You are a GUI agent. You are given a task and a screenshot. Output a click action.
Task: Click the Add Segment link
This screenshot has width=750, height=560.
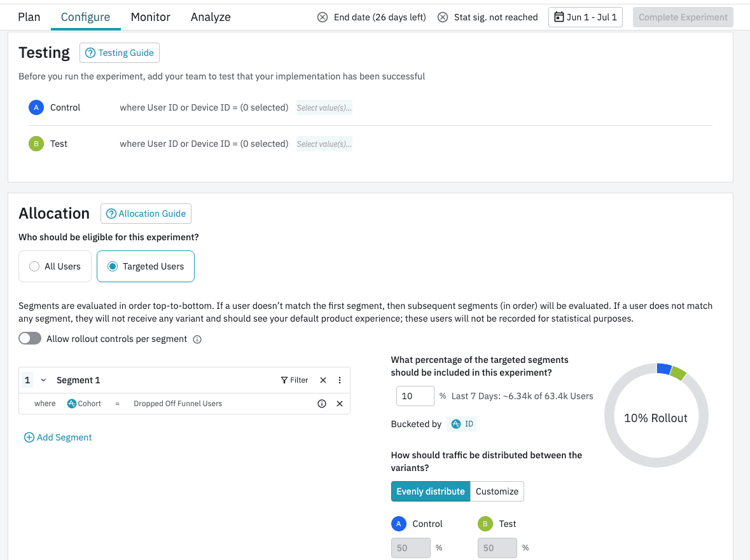click(x=57, y=437)
